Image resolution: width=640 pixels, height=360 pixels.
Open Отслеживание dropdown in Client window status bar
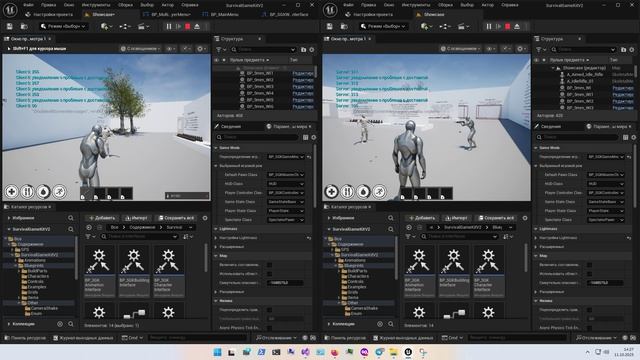pos(276,338)
